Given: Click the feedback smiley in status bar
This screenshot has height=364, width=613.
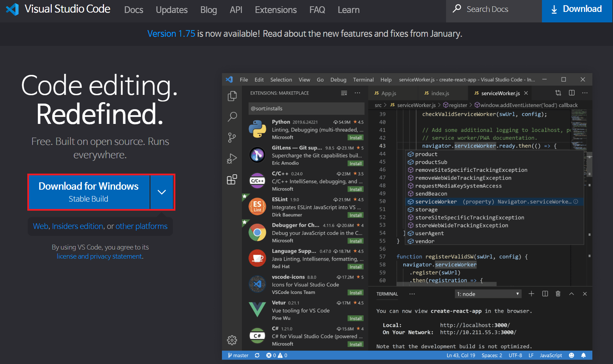Looking at the screenshot, I should pos(572,355).
